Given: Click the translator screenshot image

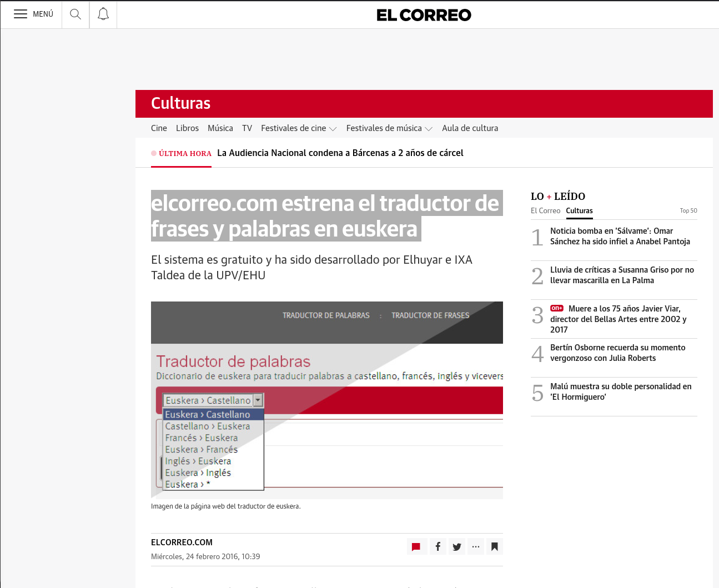Looking at the screenshot, I should (x=327, y=400).
